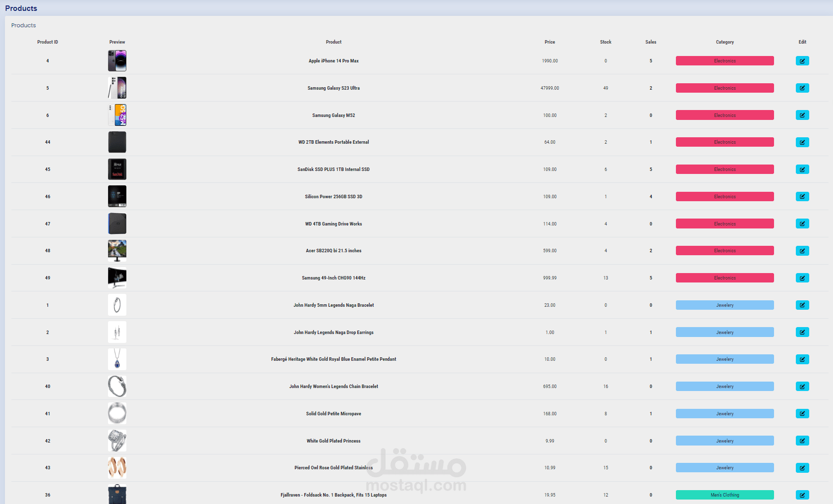The width and height of the screenshot is (833, 504).
Task: Click the product ID 44
Action: (48, 142)
